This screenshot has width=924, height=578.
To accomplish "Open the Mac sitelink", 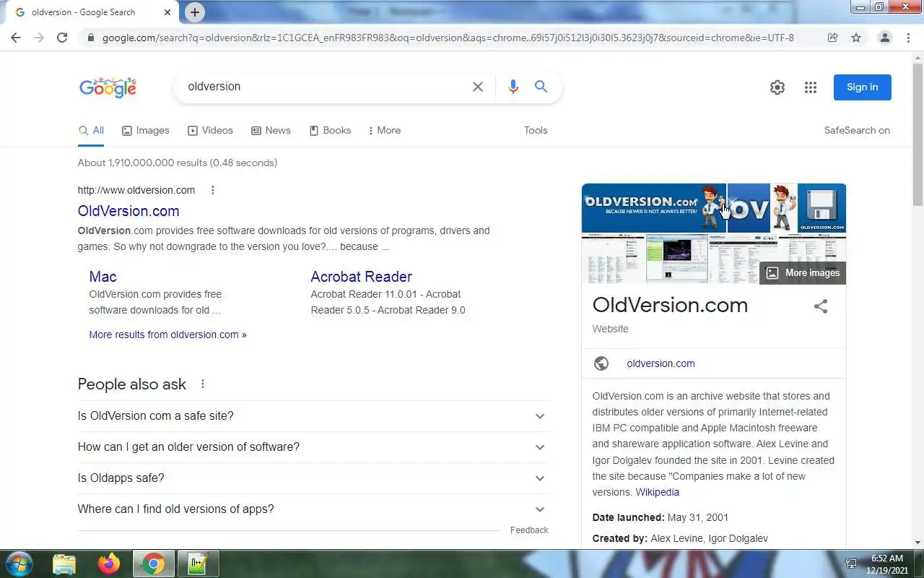I will coord(103,277).
